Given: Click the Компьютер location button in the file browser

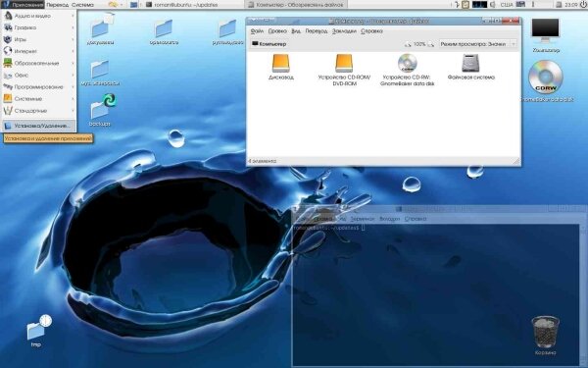Looking at the screenshot, I should click(269, 44).
